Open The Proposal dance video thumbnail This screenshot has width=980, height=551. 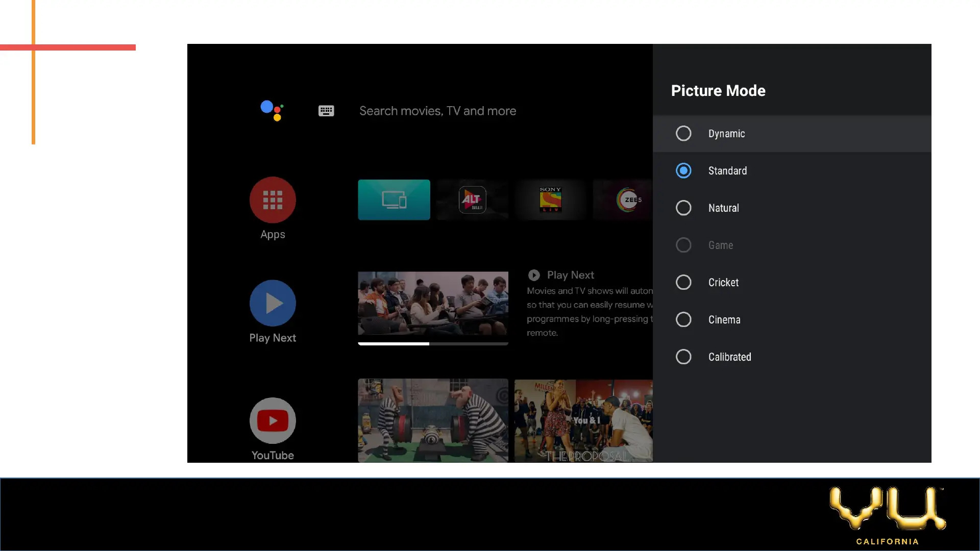(x=583, y=420)
